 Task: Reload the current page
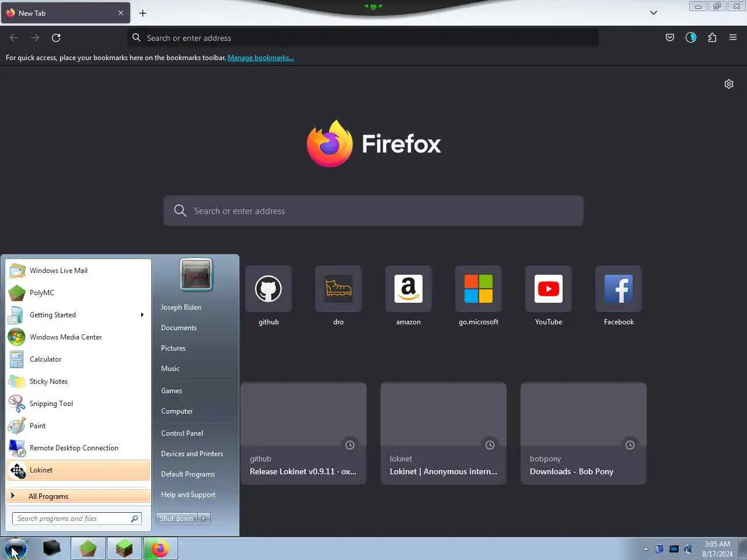click(56, 37)
